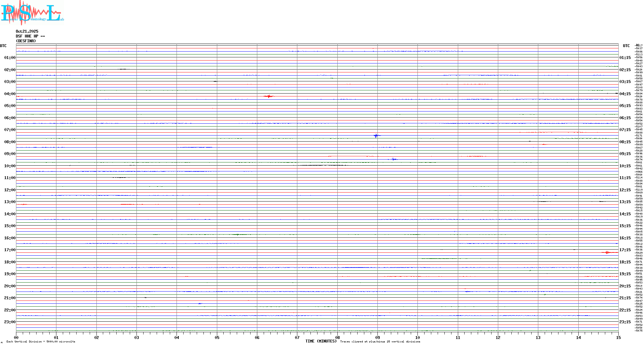Click the red seismic burst near minute 06
Image resolution: width=644 pixels, height=346 pixels.
269,96
